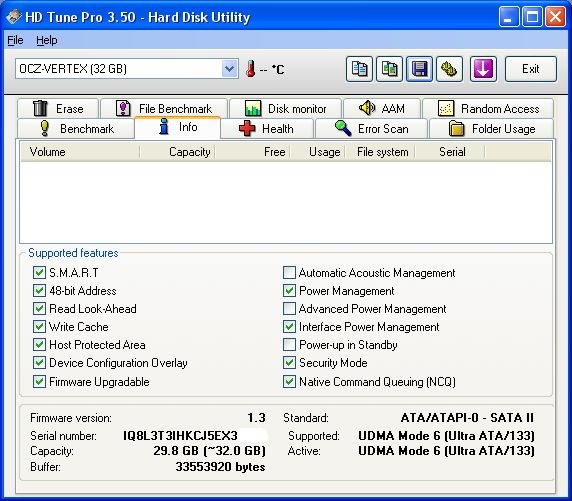Toggle the Security Mode checkbox
Viewport: 572px width, 501px height.
click(x=289, y=363)
